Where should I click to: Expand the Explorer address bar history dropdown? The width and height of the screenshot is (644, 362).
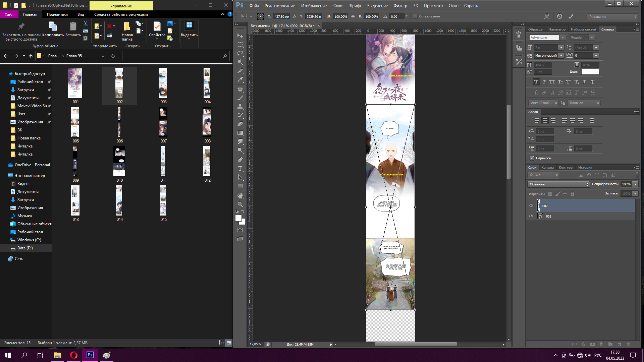pyautogui.click(x=103, y=56)
